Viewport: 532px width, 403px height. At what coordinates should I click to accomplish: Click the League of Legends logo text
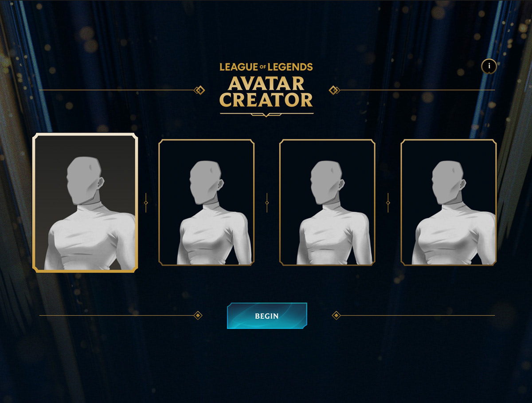(x=266, y=67)
